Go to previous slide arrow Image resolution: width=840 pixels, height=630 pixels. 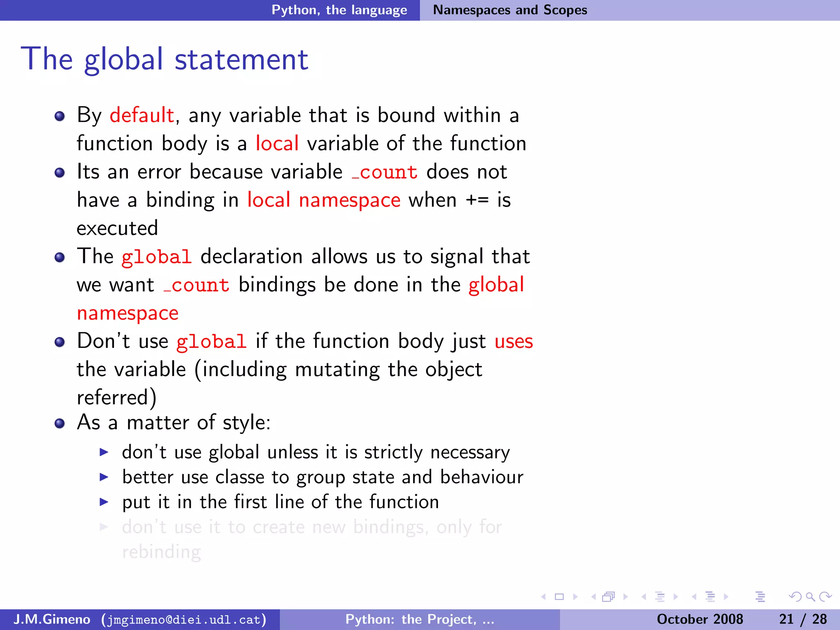click(544, 597)
